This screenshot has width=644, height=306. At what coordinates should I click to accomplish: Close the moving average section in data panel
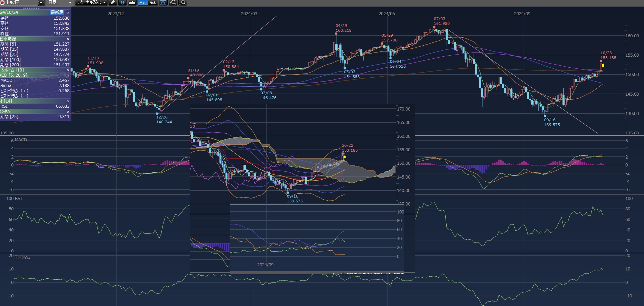(68, 39)
